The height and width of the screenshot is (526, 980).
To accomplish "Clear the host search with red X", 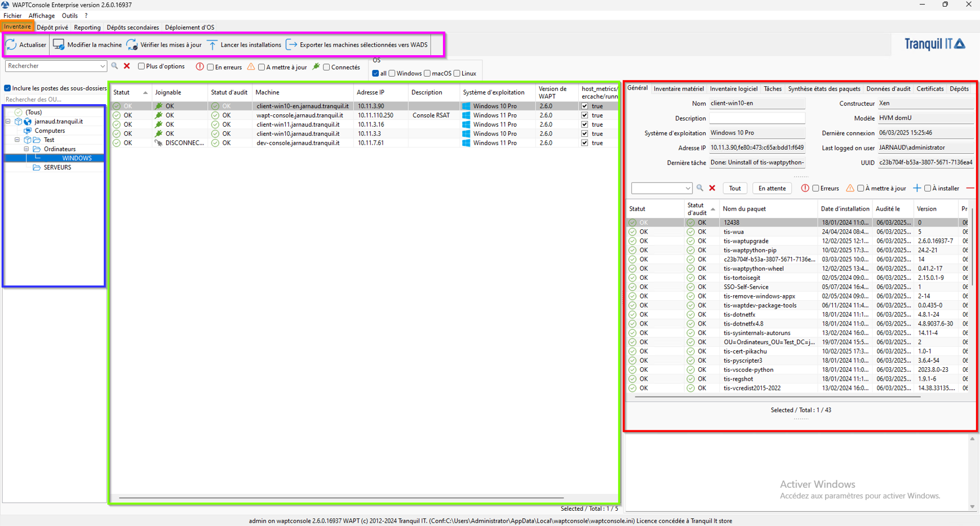I will click(x=127, y=66).
